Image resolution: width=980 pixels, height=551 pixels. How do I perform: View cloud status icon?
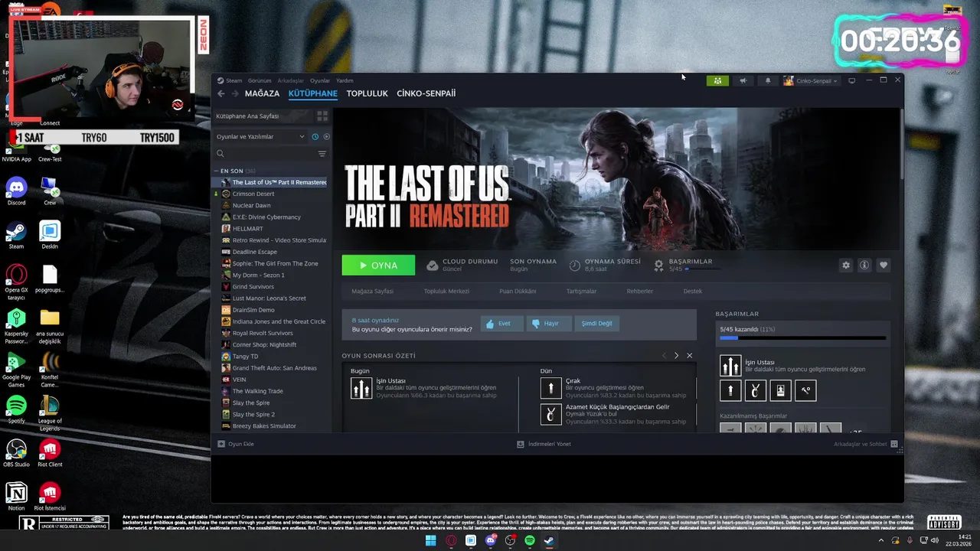tap(433, 265)
